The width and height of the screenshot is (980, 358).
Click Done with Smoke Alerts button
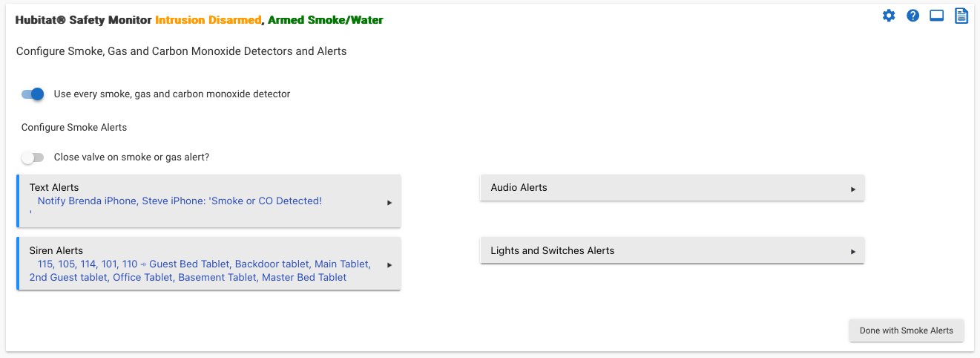907,331
